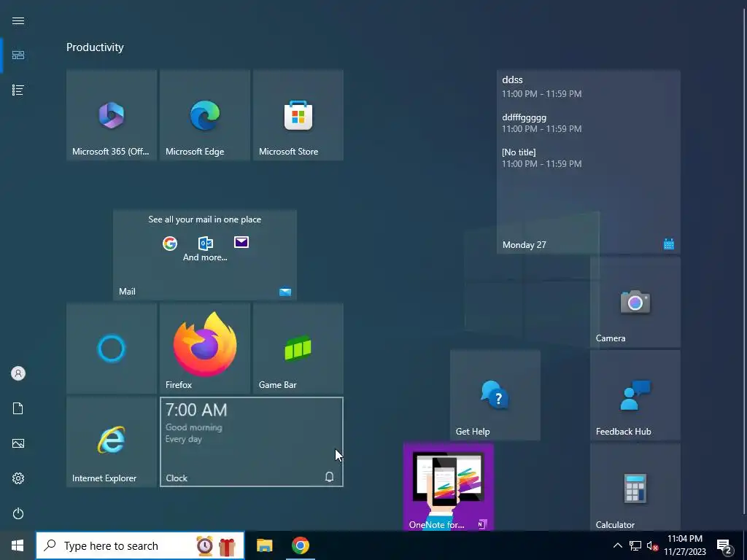Viewport: 747px width, 560px height.
Task: Open the OneNote tile
Action: click(x=449, y=487)
